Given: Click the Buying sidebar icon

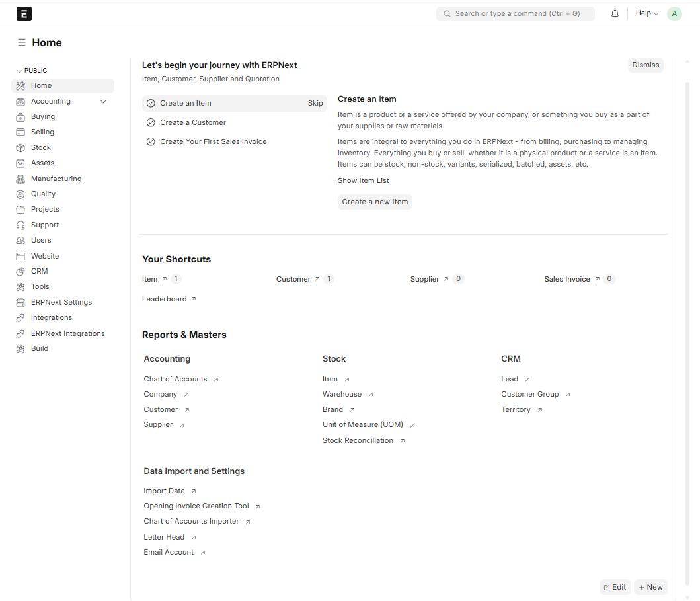Looking at the screenshot, I should (20, 117).
